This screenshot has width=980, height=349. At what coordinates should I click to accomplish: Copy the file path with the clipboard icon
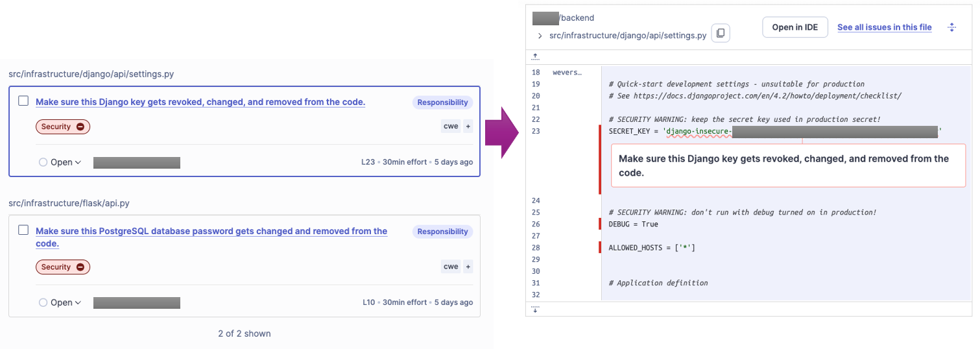click(x=721, y=34)
